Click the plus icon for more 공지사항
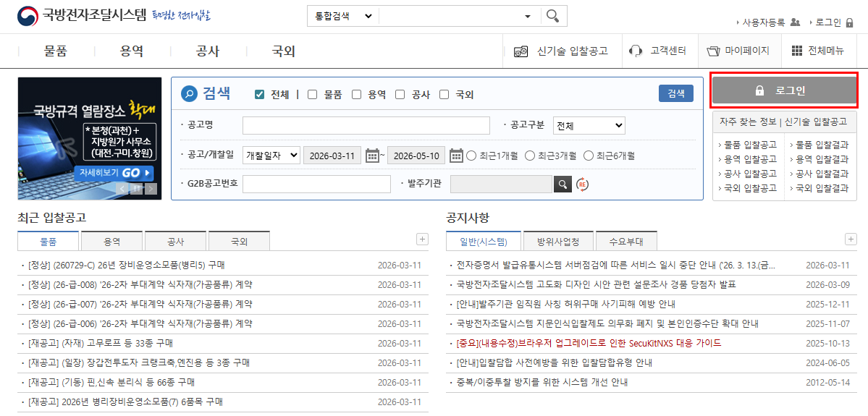868x416 pixels. [851, 239]
